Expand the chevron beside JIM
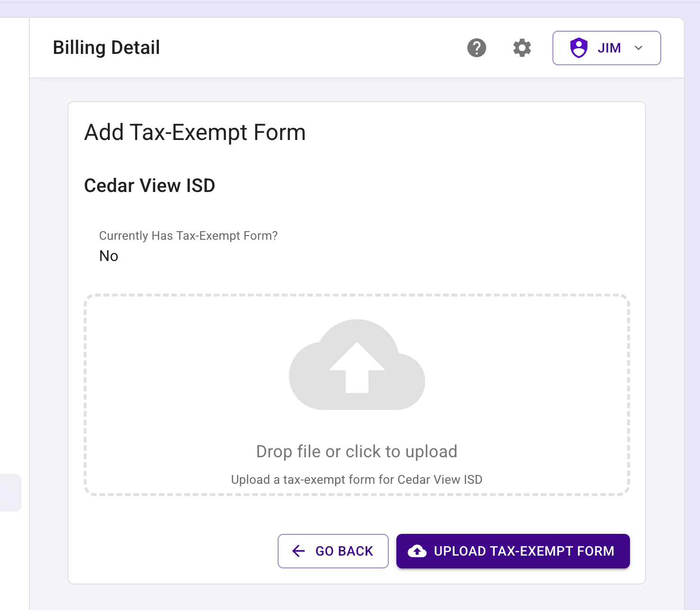This screenshot has height=610, width=700. click(639, 48)
